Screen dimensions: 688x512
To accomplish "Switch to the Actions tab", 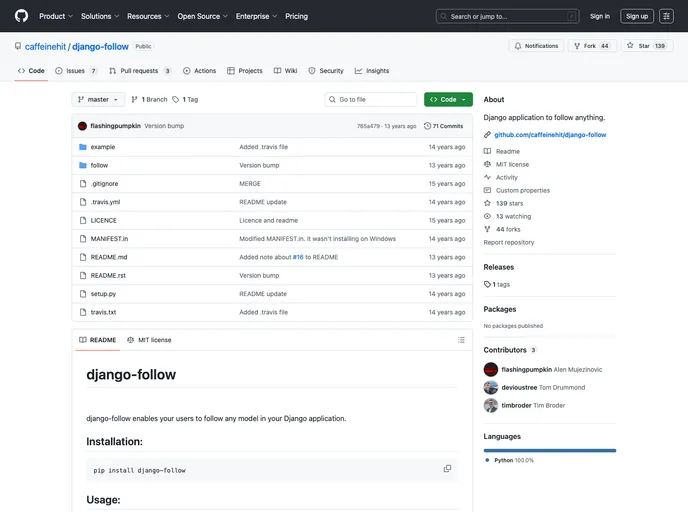I will [200, 71].
